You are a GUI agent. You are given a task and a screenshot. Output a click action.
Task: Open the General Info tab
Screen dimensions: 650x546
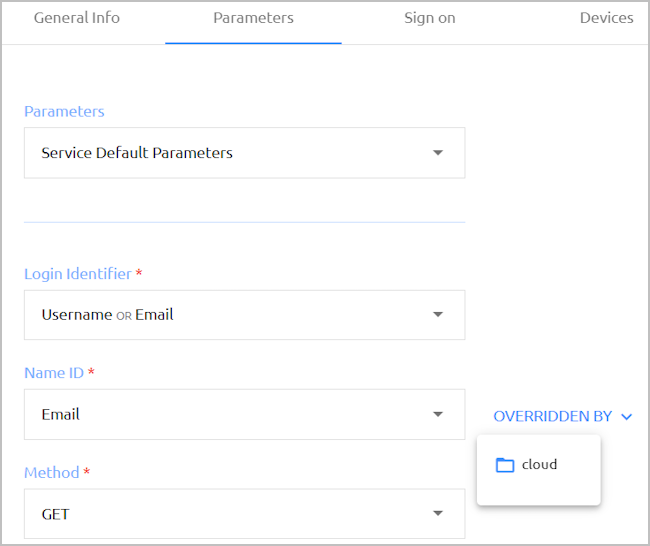click(x=77, y=18)
